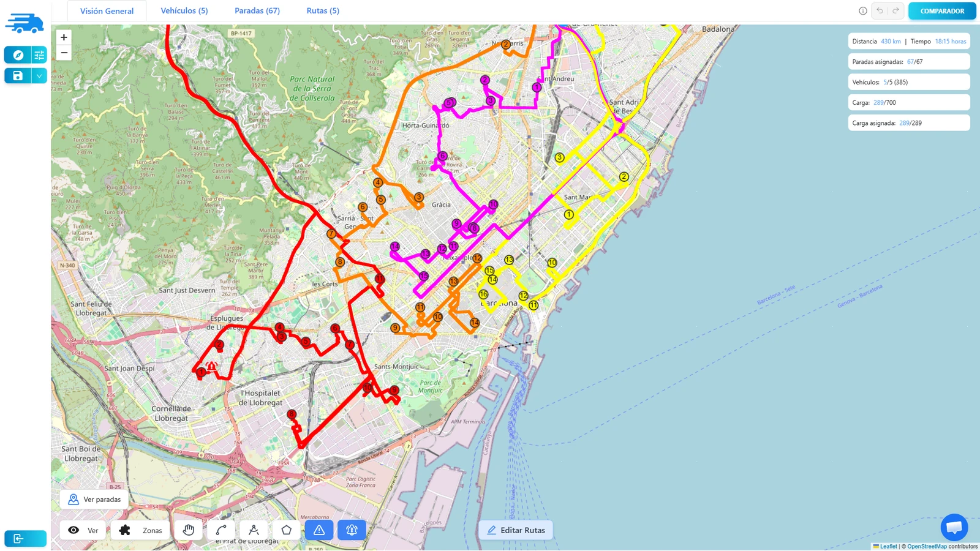Click orange route stop marker 3
980x551 pixels.
point(419,197)
